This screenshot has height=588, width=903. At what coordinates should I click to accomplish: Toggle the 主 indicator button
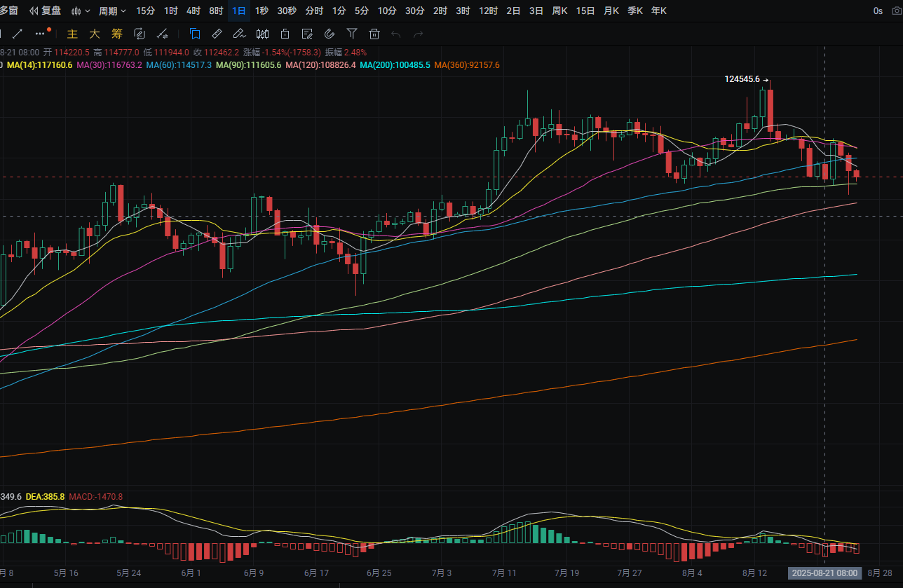[x=72, y=34]
